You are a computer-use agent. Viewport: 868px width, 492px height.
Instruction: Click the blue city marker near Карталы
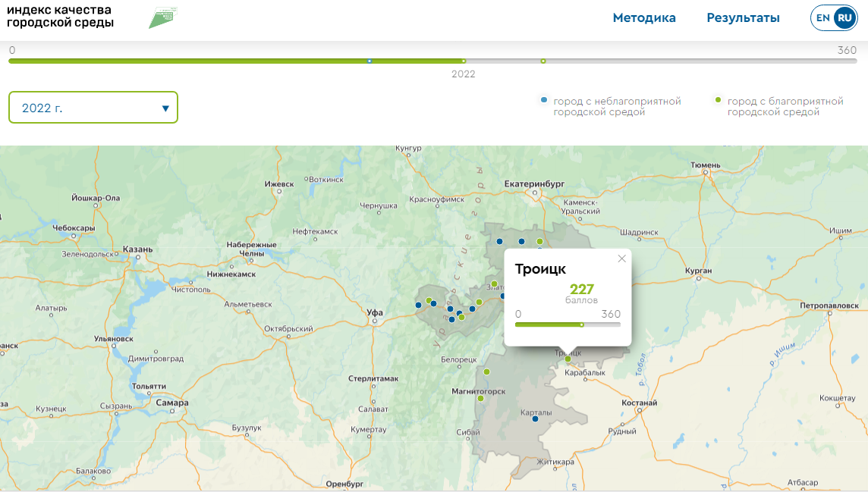536,418
